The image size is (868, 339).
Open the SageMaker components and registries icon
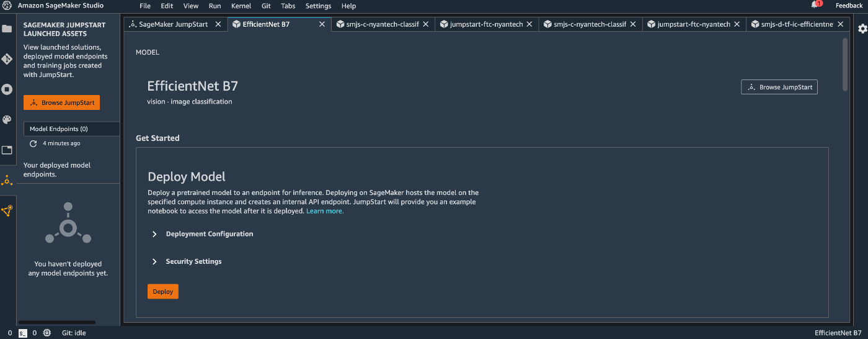[7, 210]
